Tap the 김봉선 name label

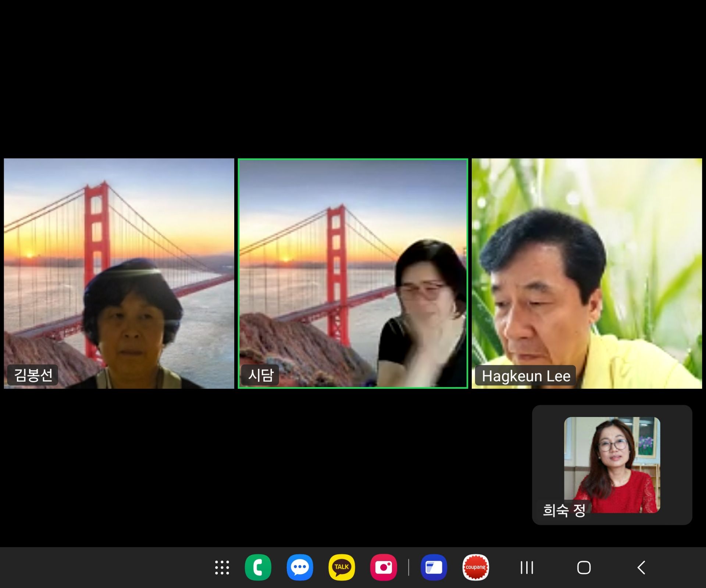(x=33, y=375)
